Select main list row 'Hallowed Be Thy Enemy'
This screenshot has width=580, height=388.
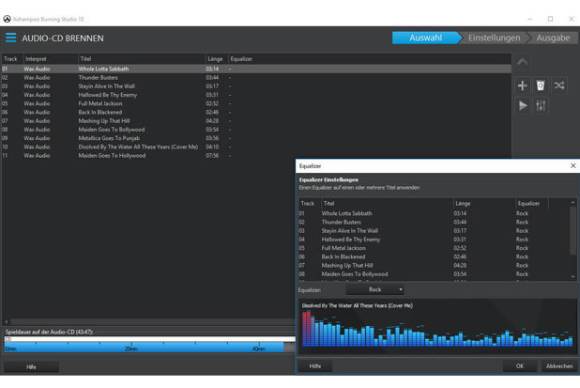(x=257, y=95)
